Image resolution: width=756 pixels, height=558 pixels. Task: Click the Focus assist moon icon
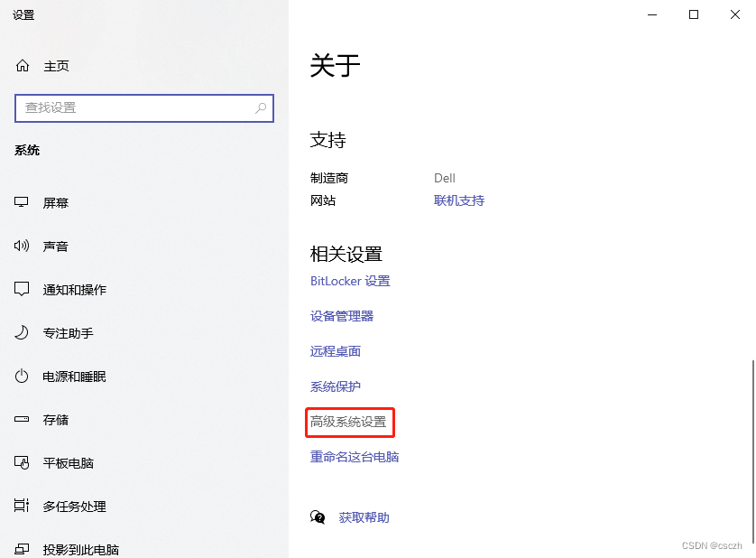(22, 332)
